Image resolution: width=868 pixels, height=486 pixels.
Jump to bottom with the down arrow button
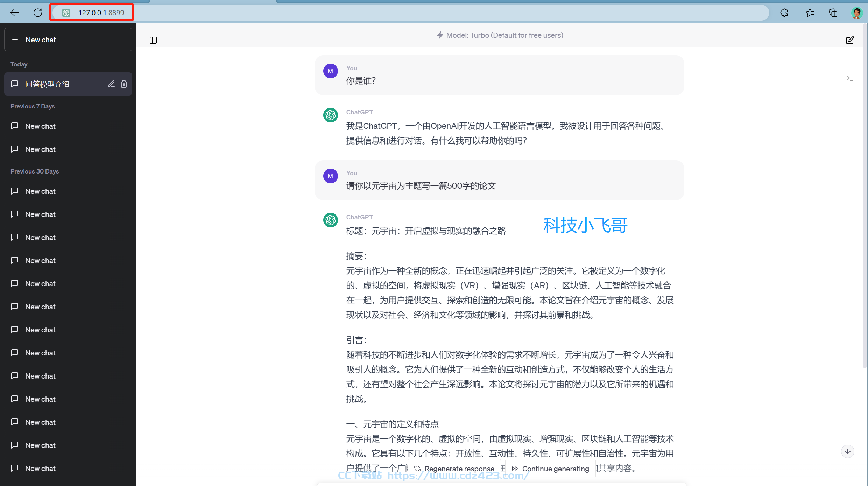click(847, 451)
